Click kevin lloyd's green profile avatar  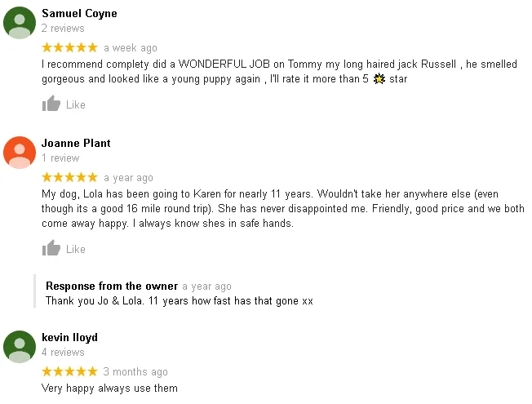point(20,347)
